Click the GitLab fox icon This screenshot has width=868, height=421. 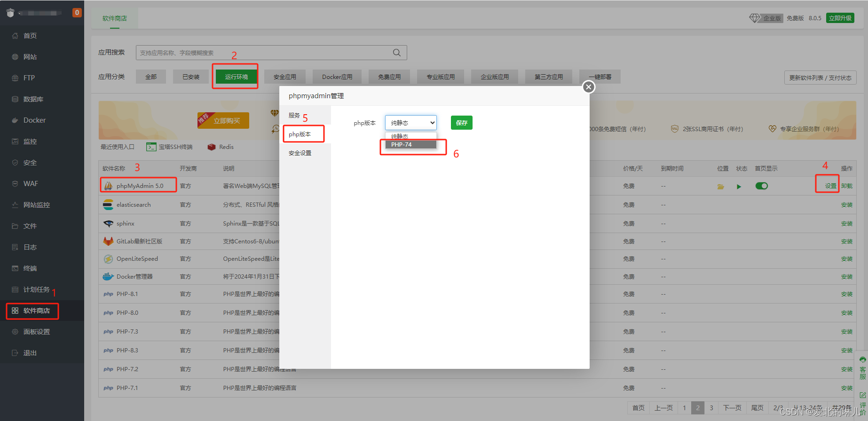[108, 241]
